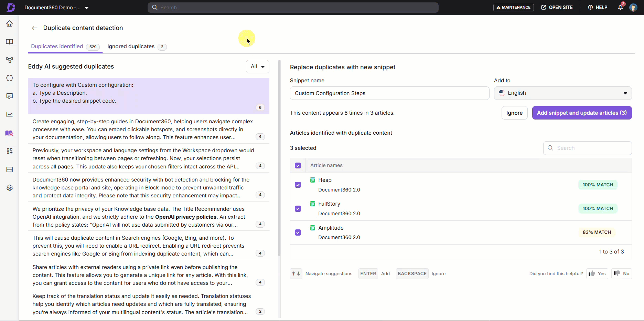The height and width of the screenshot is (321, 644).
Task: Click Add snippet and update articles button
Action: (x=581, y=113)
